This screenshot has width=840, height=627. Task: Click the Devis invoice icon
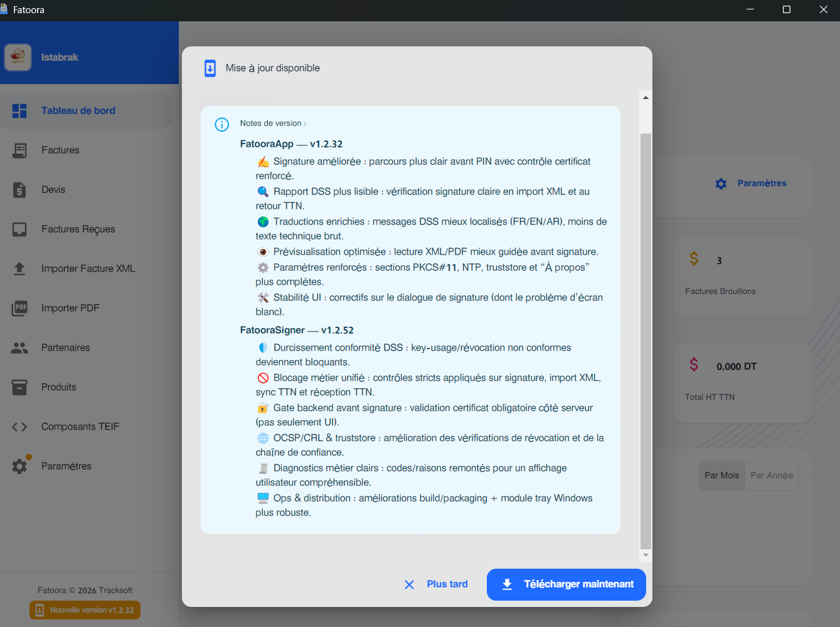pyautogui.click(x=19, y=190)
